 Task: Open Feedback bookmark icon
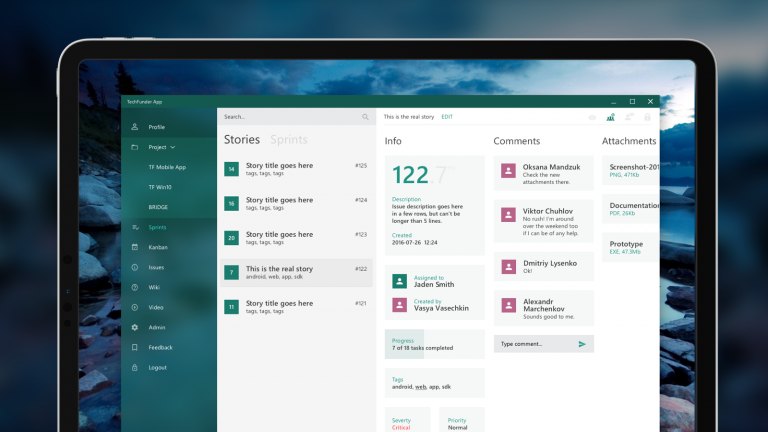pyautogui.click(x=135, y=347)
